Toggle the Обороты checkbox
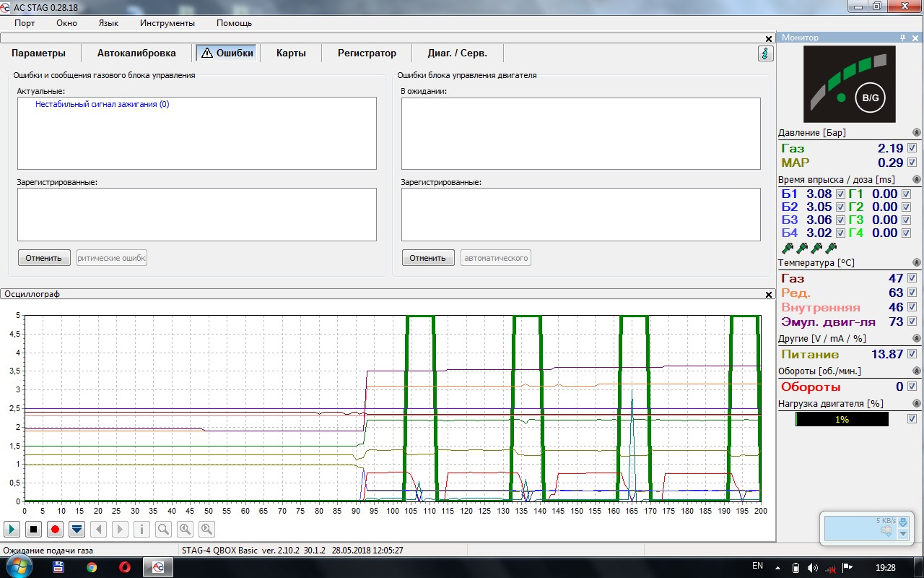Viewport: 924px width, 578px height. [x=912, y=387]
